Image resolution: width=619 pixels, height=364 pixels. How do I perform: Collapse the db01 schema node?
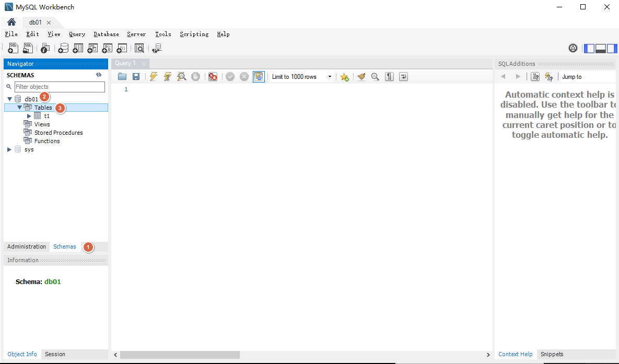(x=9, y=99)
